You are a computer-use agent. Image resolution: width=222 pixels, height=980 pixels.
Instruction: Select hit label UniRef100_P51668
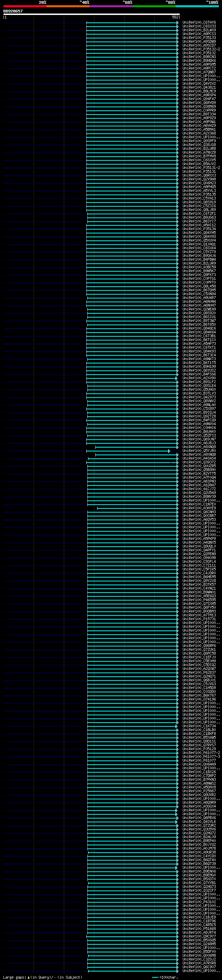pos(199,929)
